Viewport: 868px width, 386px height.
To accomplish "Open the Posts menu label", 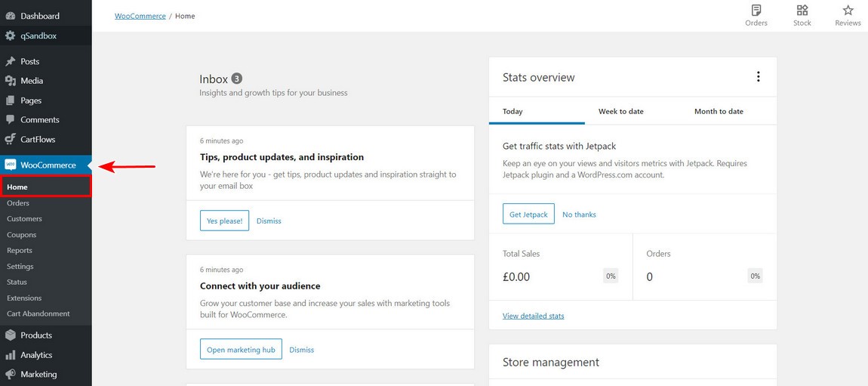I will pos(30,61).
